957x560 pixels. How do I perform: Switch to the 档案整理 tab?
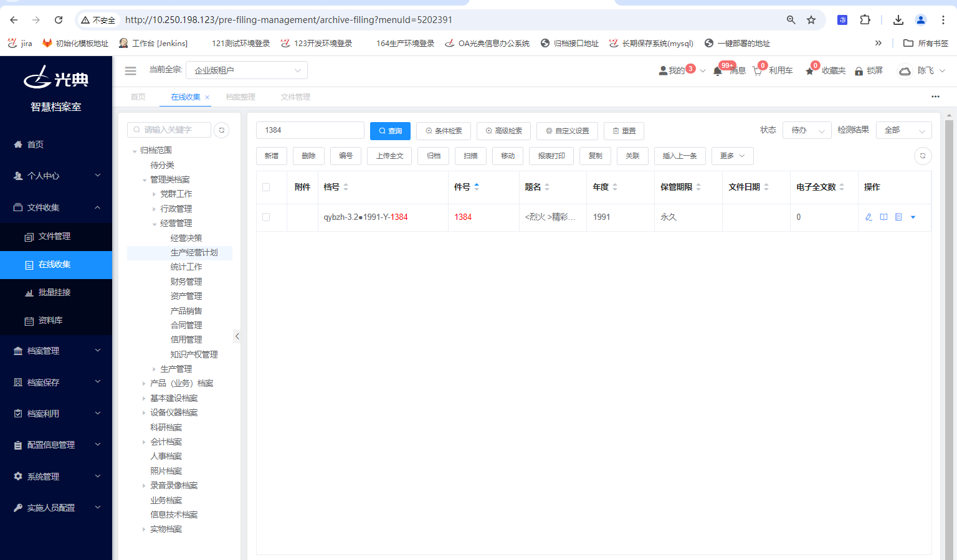pos(240,97)
